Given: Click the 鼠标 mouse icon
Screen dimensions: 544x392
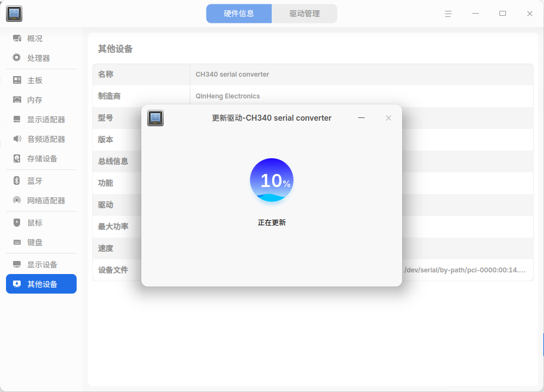Looking at the screenshot, I should tap(17, 222).
